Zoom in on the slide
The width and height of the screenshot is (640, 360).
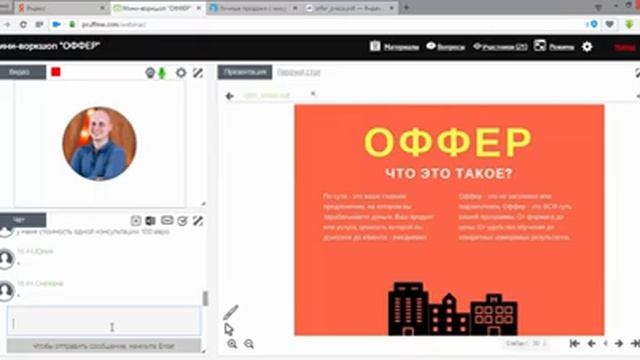point(232,344)
